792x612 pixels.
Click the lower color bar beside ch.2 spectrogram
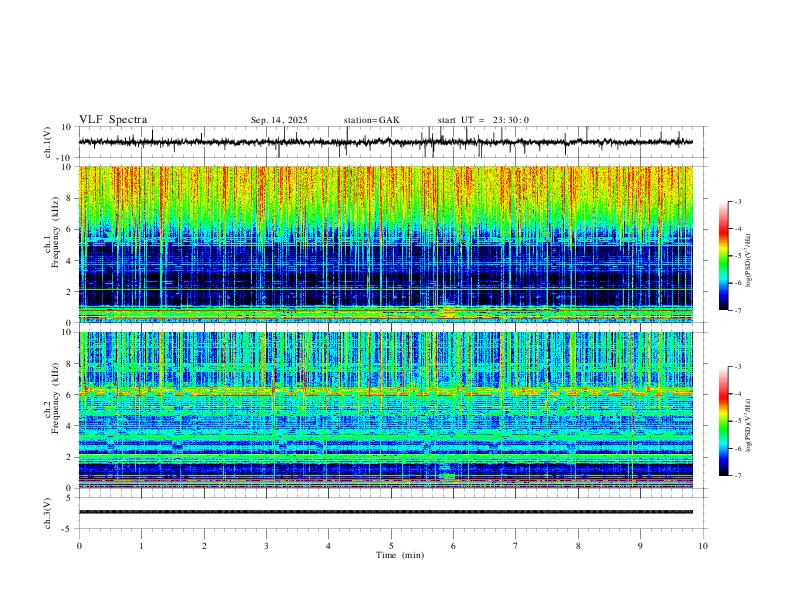723,421
